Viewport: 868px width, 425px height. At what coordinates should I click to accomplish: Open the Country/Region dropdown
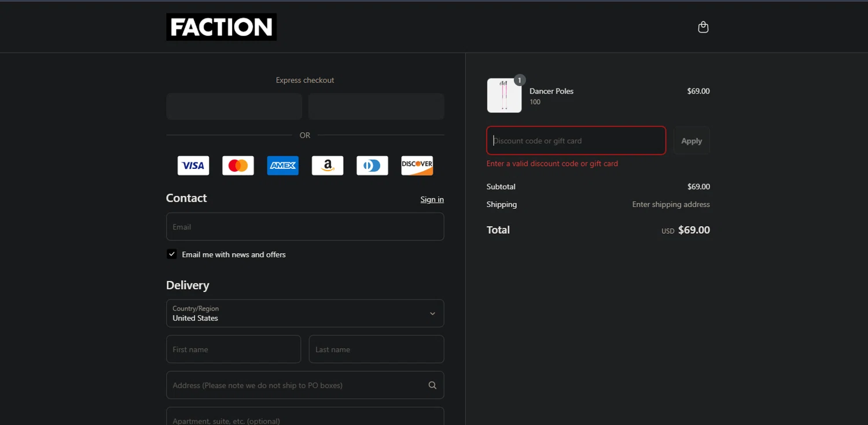[305, 313]
